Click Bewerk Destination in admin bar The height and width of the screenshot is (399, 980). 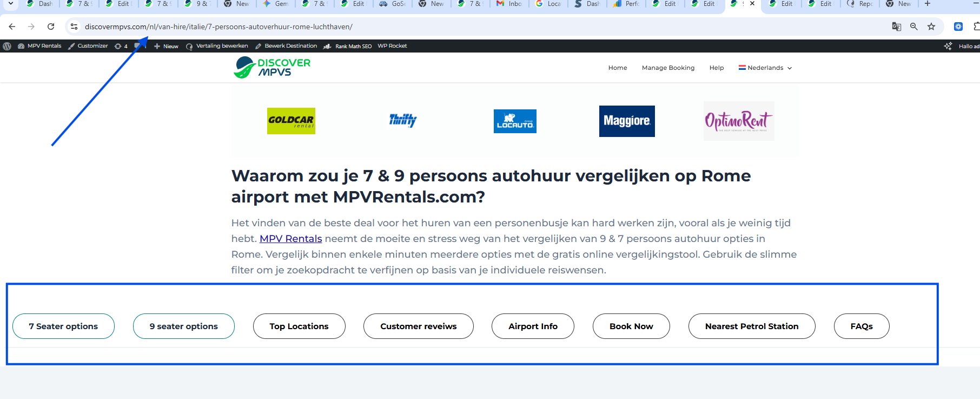pos(286,46)
